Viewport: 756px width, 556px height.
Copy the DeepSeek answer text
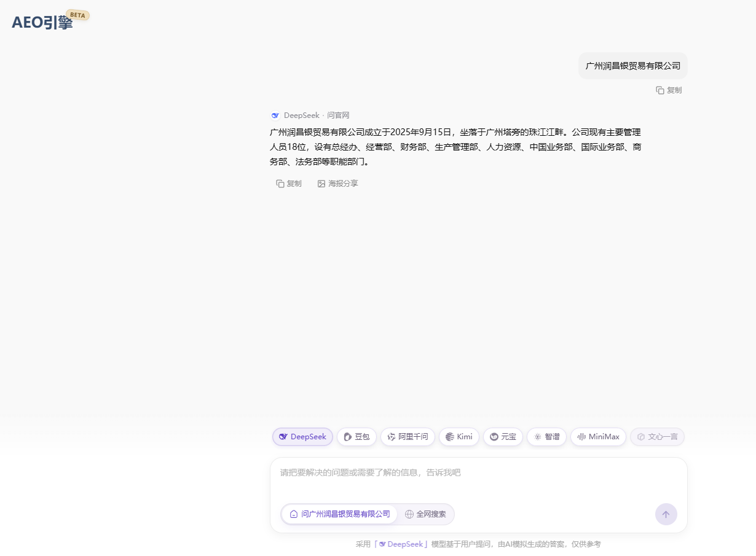[289, 184]
